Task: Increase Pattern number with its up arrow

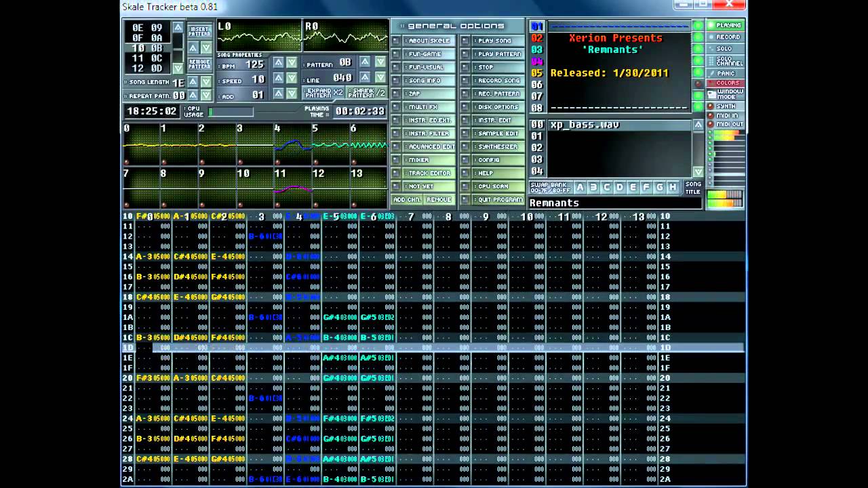Action: [365, 62]
